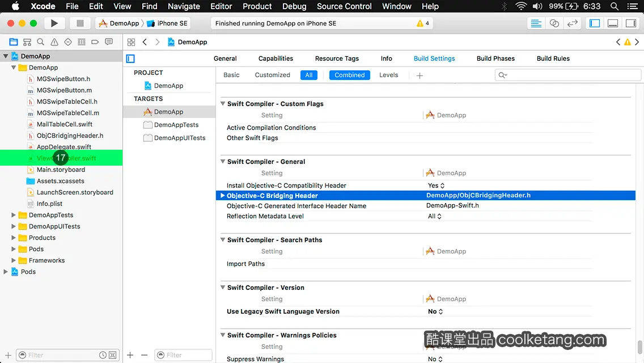
Task: Open the Product menu
Action: (257, 6)
